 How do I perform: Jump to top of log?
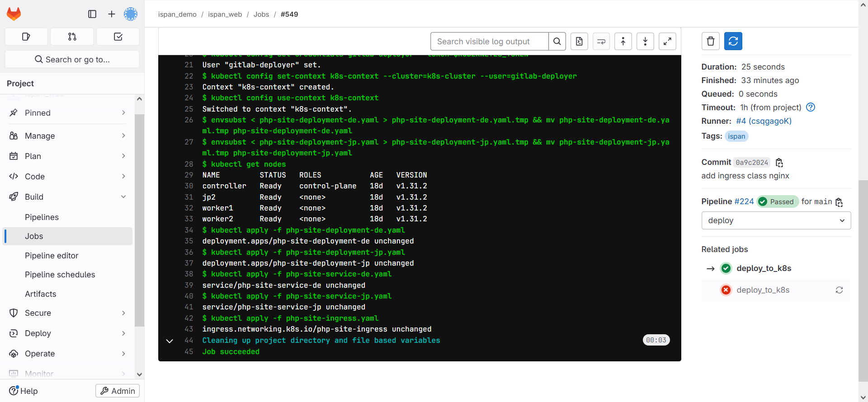tap(623, 42)
